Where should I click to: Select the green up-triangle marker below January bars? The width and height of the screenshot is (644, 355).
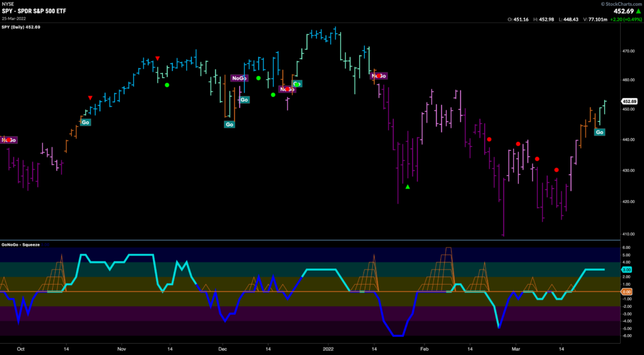click(408, 187)
